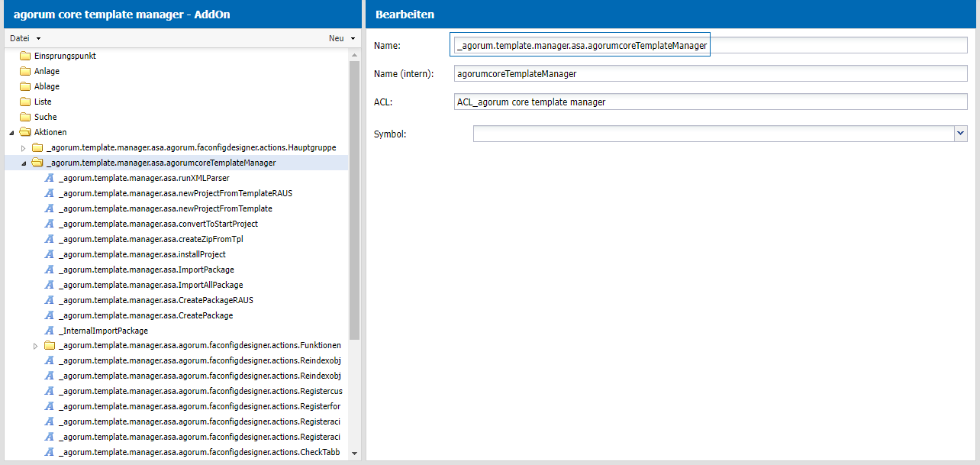Click the actions.Hauptgruppe folder icon

[x=37, y=147]
